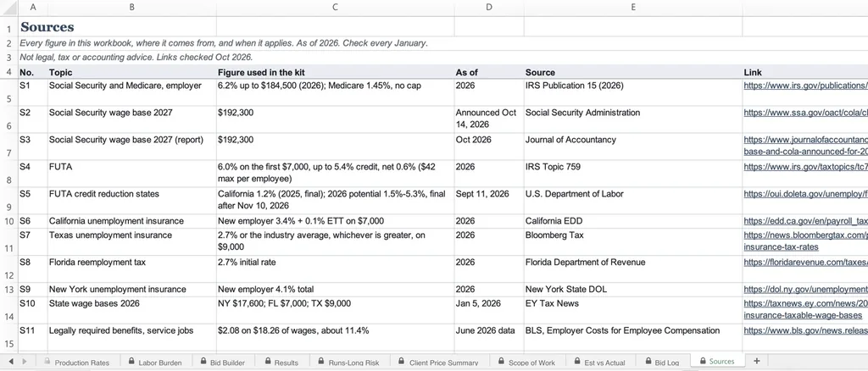
Task: Select cell 'Florida reemployment tax'
Action: tap(131, 269)
